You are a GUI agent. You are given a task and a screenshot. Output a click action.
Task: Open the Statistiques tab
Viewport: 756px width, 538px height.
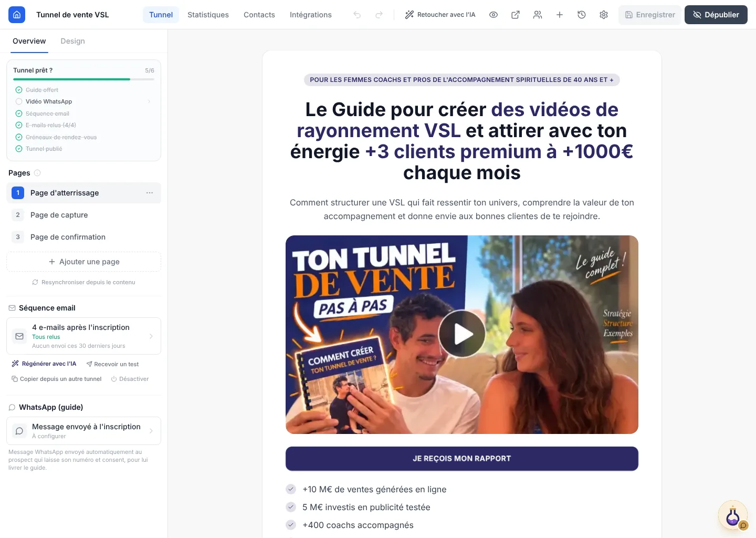click(208, 15)
